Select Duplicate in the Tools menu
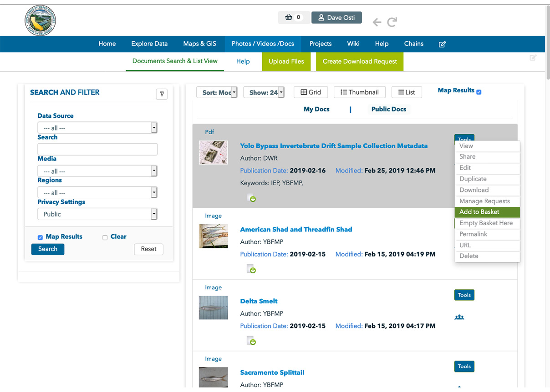550x392 pixels. click(487, 179)
